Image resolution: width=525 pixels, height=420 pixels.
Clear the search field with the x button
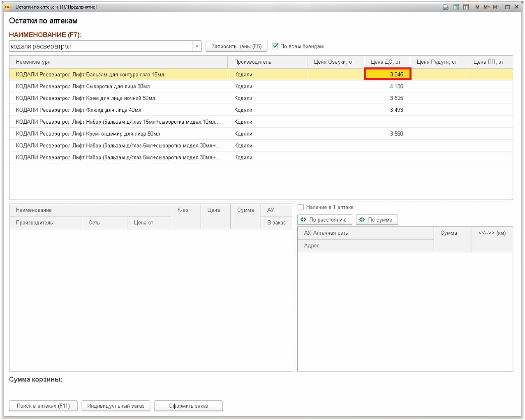click(197, 46)
